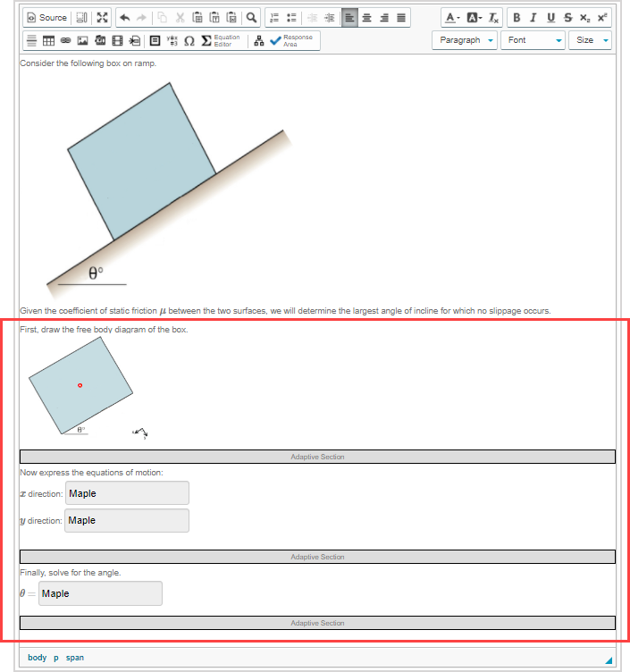
Task: Click the theta Maple response field
Action: pyautogui.click(x=100, y=593)
